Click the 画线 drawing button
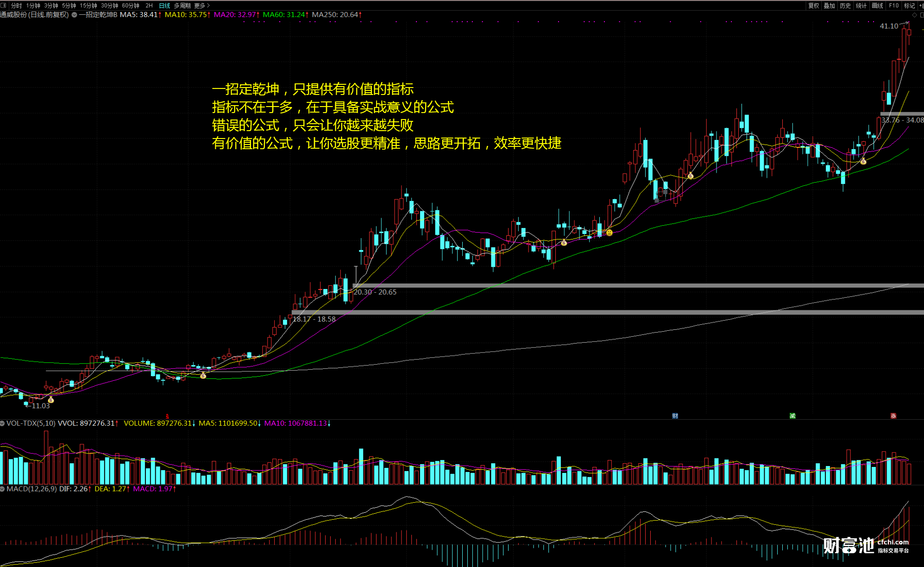 (x=877, y=6)
